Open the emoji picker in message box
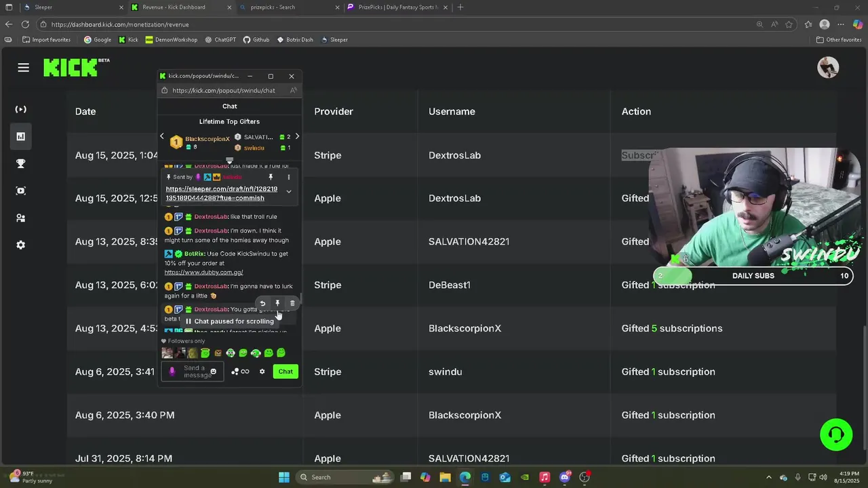Screen dimensions: 868x488 (213, 371)
